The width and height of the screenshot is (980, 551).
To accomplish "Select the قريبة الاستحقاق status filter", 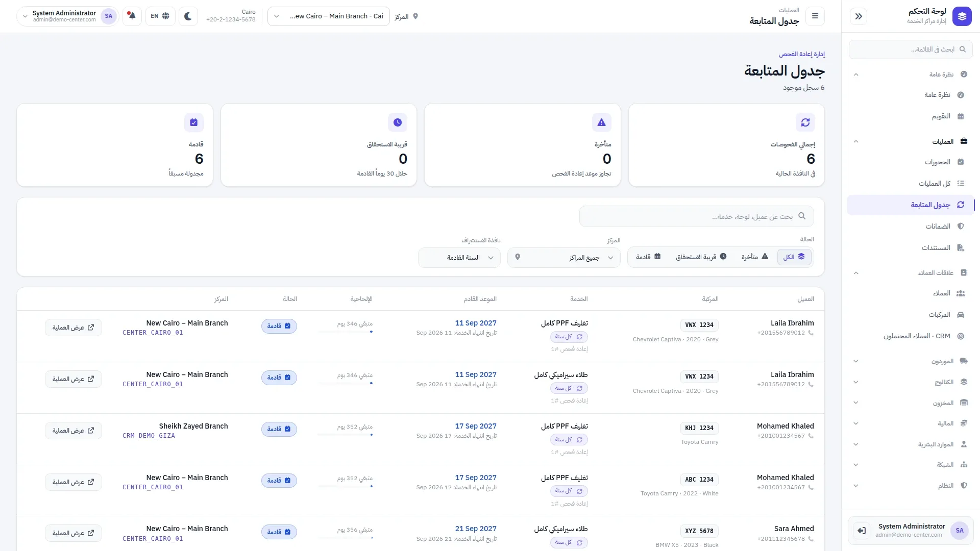I will click(701, 257).
